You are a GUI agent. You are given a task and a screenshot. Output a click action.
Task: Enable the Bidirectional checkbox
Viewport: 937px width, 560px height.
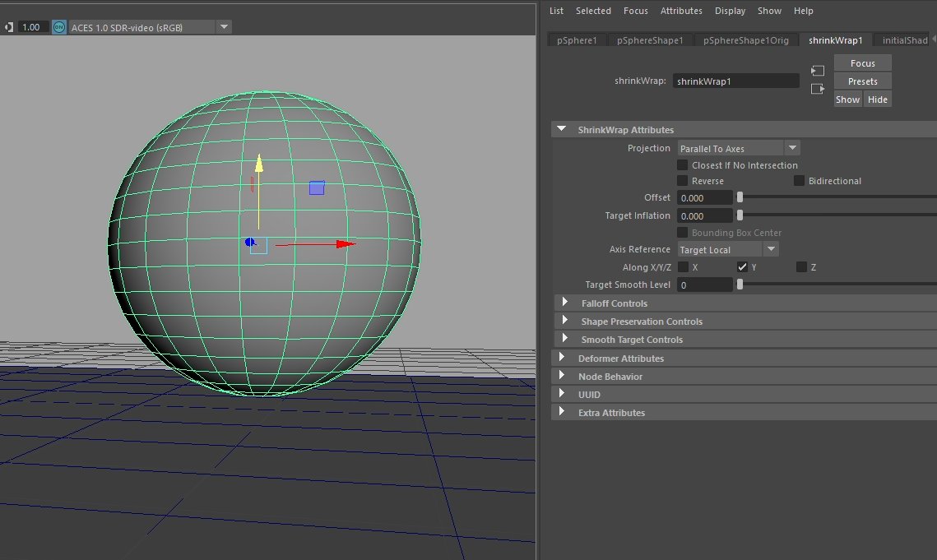(799, 181)
